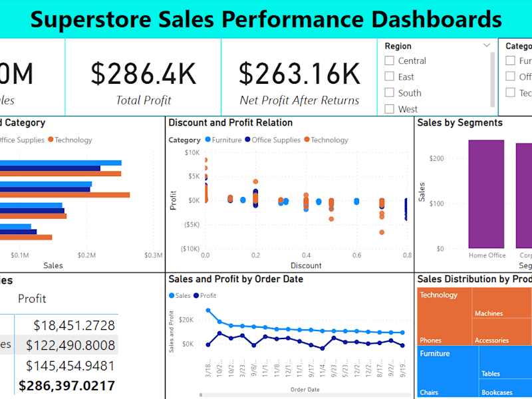This screenshot has width=532, height=399.
Task: Click the Region slicer vertical scrollbar
Action: (x=493, y=80)
